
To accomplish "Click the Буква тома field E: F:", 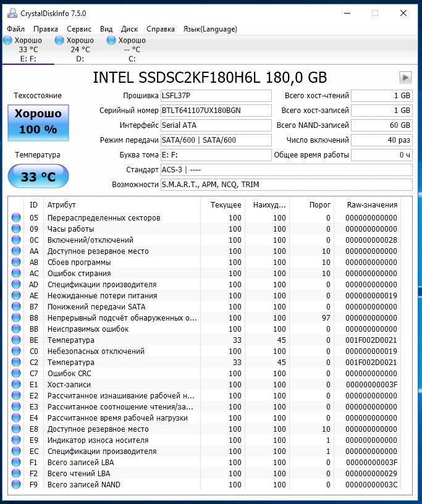I will click(216, 154).
